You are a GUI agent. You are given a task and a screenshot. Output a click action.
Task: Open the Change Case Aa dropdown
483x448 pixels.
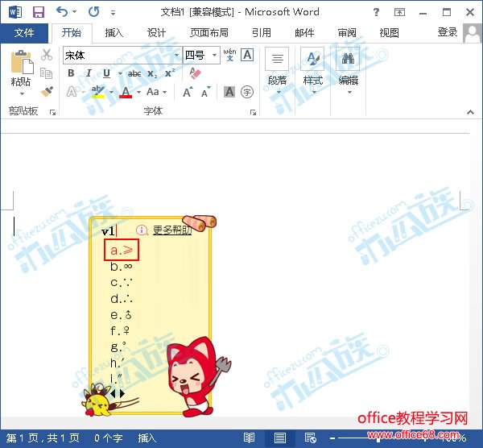(x=156, y=92)
